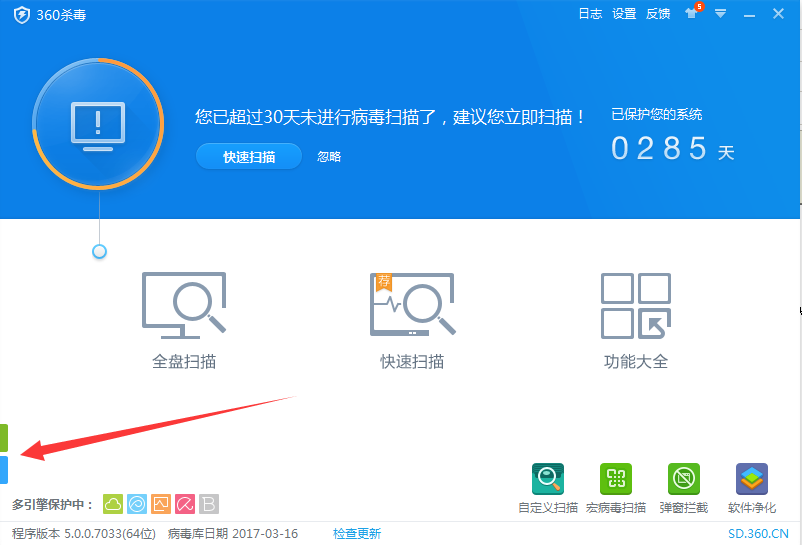
Task: Click virus database date 2017-03-16 text
Action: [233, 534]
